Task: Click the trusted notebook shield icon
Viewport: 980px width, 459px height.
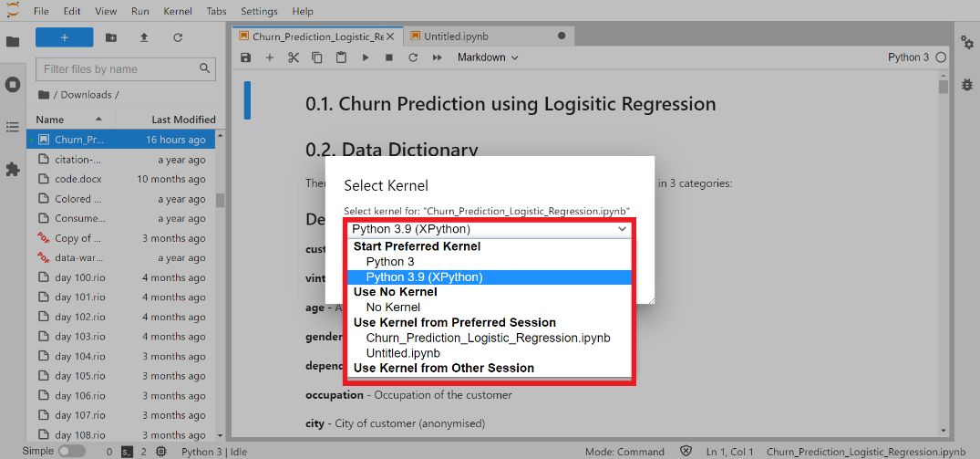Action: click(x=686, y=452)
